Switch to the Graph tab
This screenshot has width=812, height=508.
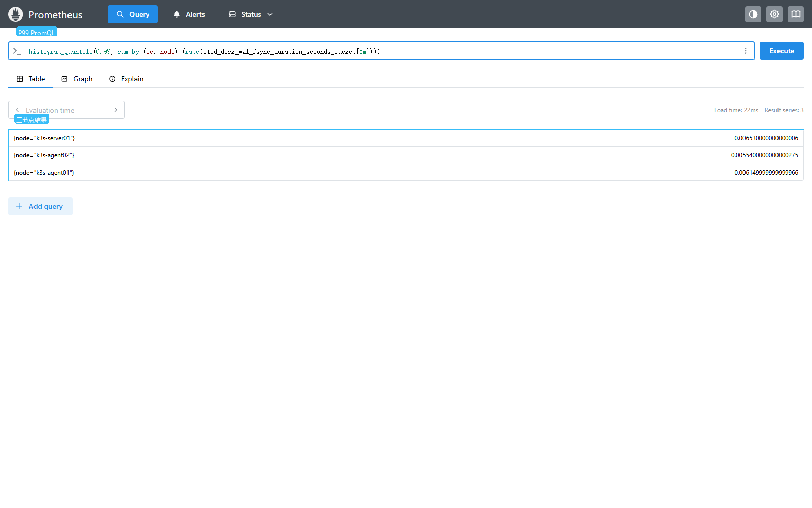coord(77,79)
